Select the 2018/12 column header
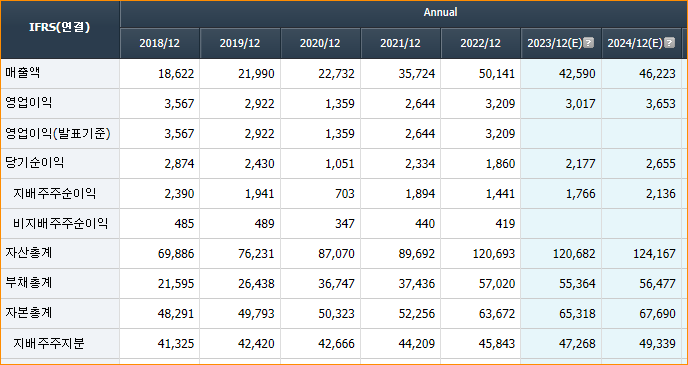The height and width of the screenshot is (365, 688). (x=160, y=43)
